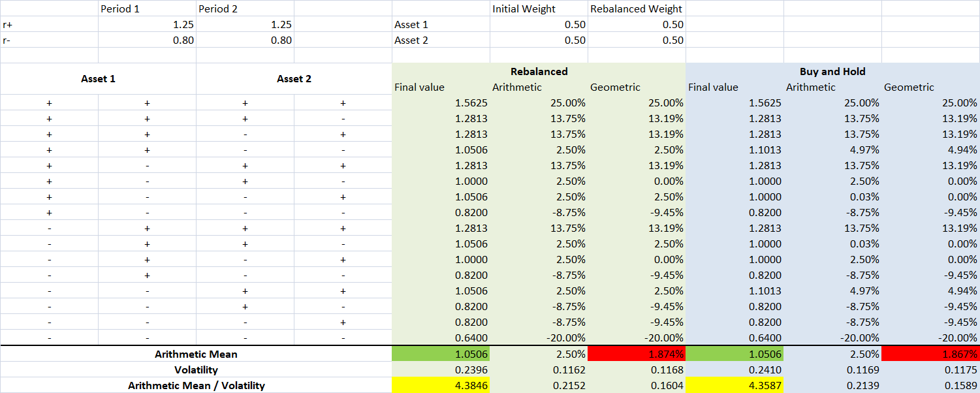This screenshot has height=393, width=980.
Task: Select the yellow 4.3846 cell
Action: click(441, 385)
